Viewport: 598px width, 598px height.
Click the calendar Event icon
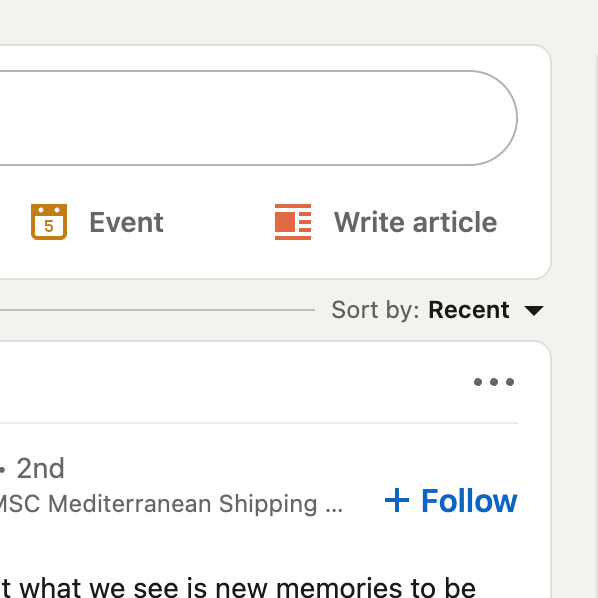tap(49, 222)
